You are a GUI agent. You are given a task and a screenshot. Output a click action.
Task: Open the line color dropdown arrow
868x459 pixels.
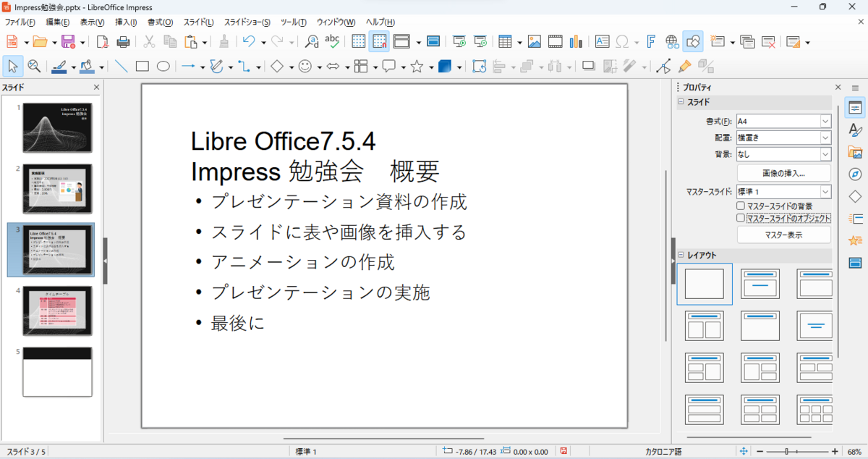(72, 67)
